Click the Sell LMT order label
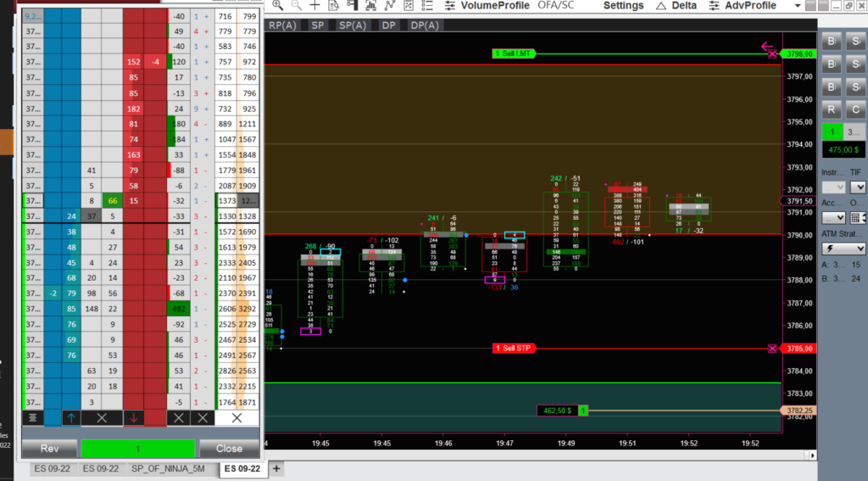868x481 pixels. tap(514, 53)
